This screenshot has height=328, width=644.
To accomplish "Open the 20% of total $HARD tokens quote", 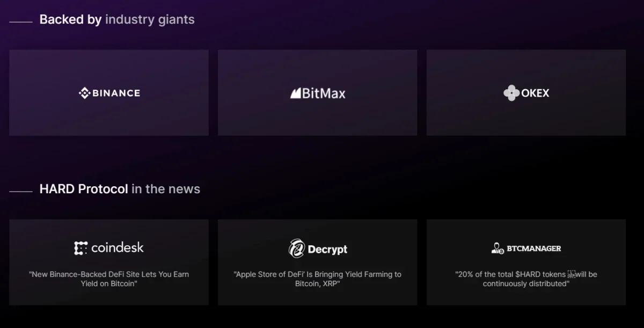I will [526, 279].
